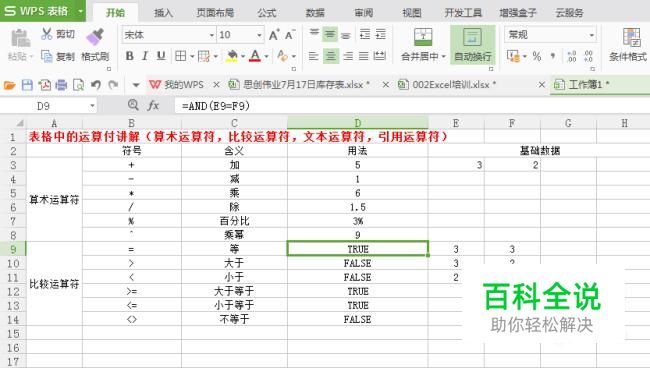Click the fill color bucket icon
Viewport: 650px width, 368px height.
point(232,56)
